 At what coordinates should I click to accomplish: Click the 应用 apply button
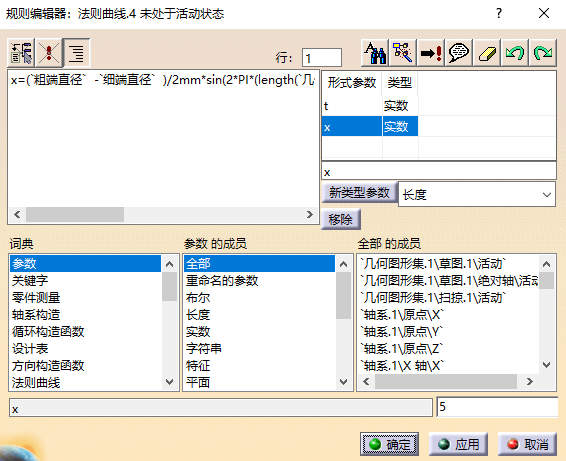tap(458, 444)
